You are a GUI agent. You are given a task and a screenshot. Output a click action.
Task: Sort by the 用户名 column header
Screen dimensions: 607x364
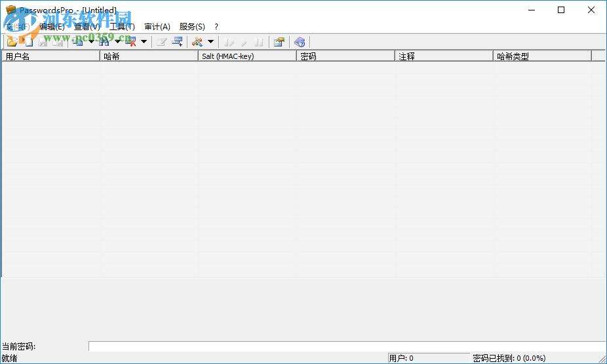(50, 56)
